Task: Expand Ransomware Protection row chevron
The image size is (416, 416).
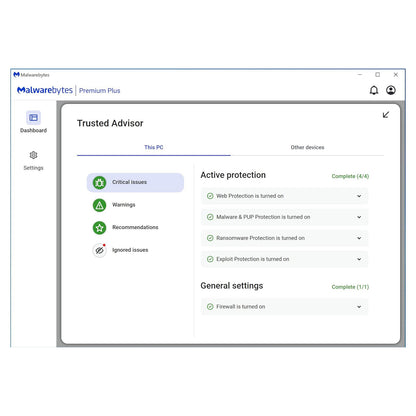Action: (359, 238)
